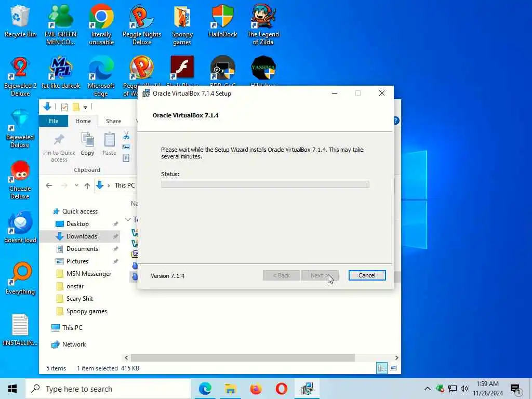Click the Paste icon in Clipboard group
The image size is (532, 399).
point(109,144)
